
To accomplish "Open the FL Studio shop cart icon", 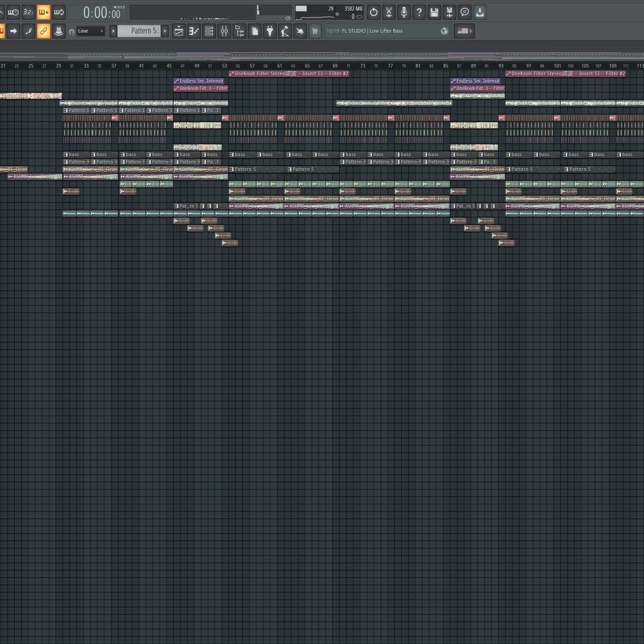I will 315,31.
